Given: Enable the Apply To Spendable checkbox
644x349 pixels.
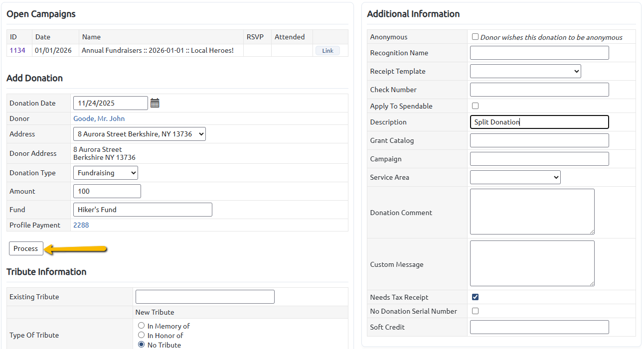Looking at the screenshot, I should 475,106.
